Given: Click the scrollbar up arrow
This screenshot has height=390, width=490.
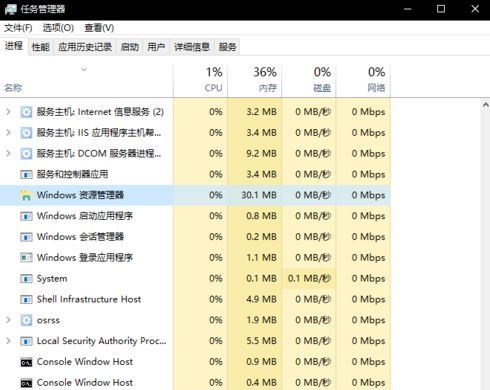Looking at the screenshot, I should pyautogui.click(x=486, y=105).
